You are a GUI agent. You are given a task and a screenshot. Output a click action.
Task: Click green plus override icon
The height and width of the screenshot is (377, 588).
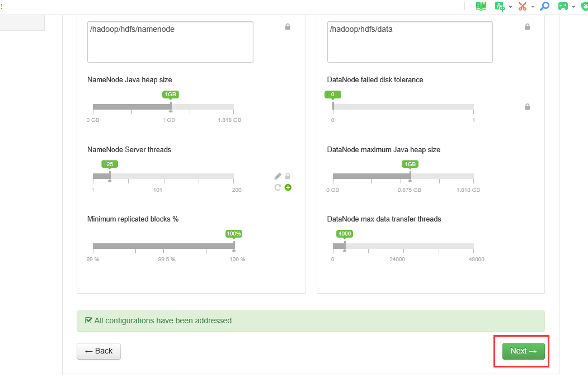point(288,187)
